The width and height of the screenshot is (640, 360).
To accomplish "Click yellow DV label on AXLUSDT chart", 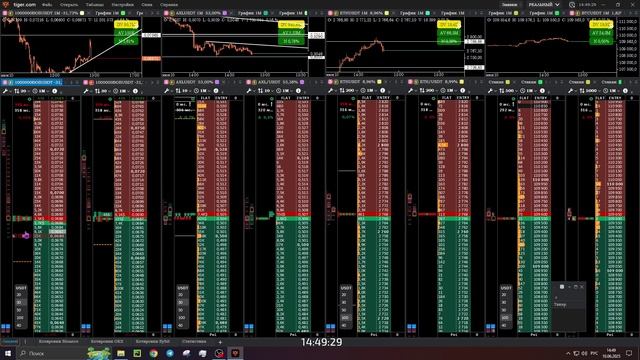I will point(291,25).
